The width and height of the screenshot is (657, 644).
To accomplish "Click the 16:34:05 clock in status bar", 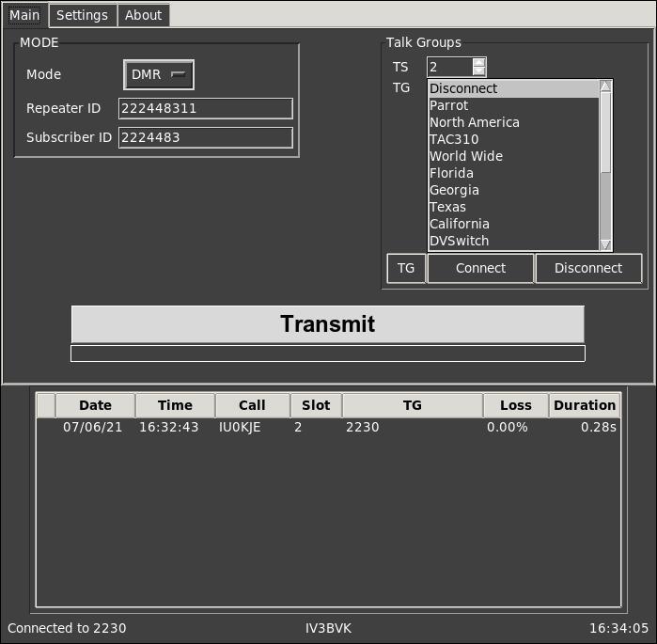I will pos(618,628).
